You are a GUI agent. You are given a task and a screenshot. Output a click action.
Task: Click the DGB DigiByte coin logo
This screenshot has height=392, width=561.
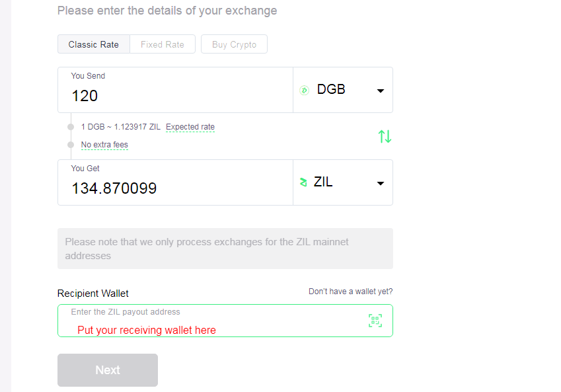[x=304, y=90]
